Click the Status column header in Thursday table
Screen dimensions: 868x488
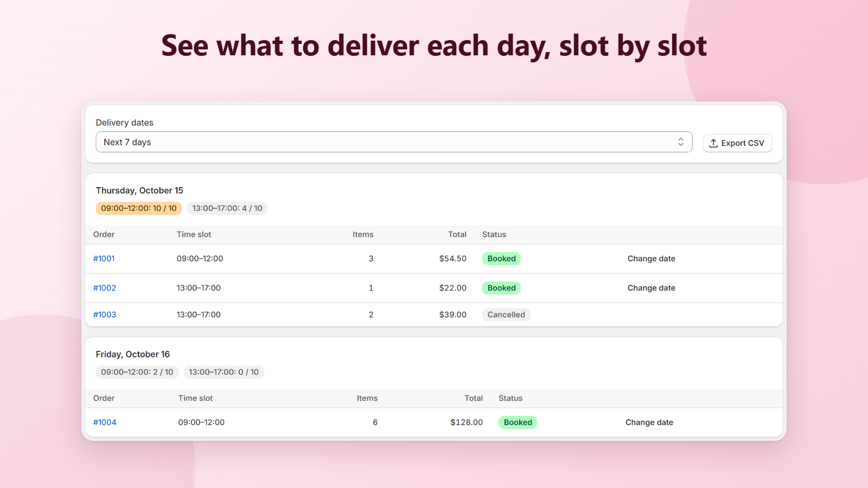(494, 234)
